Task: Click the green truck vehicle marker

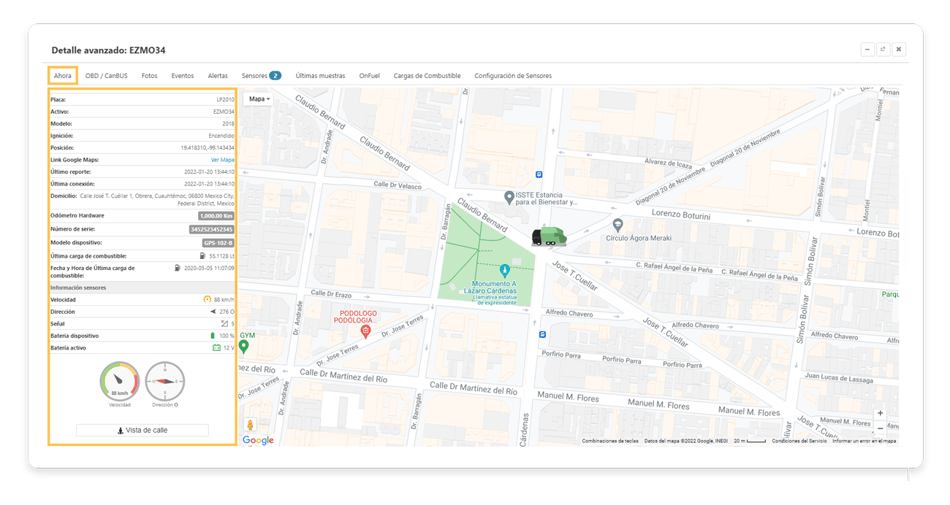Action: tap(549, 237)
